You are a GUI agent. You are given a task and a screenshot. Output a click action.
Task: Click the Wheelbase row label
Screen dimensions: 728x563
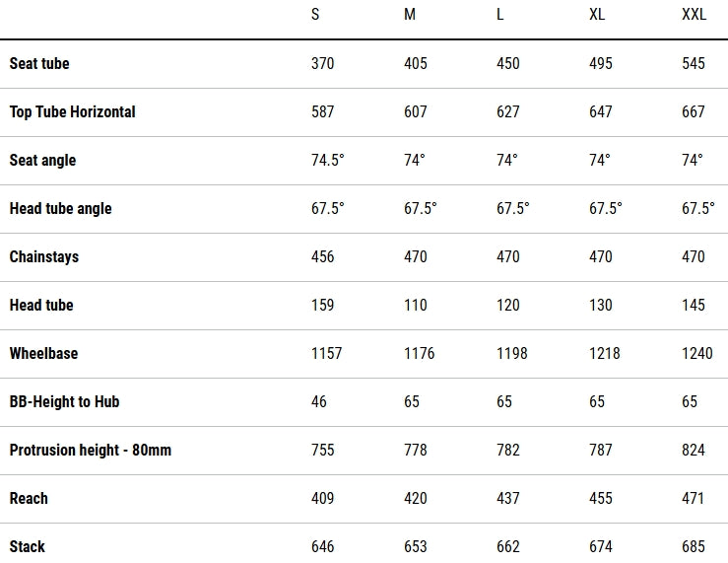tap(43, 353)
